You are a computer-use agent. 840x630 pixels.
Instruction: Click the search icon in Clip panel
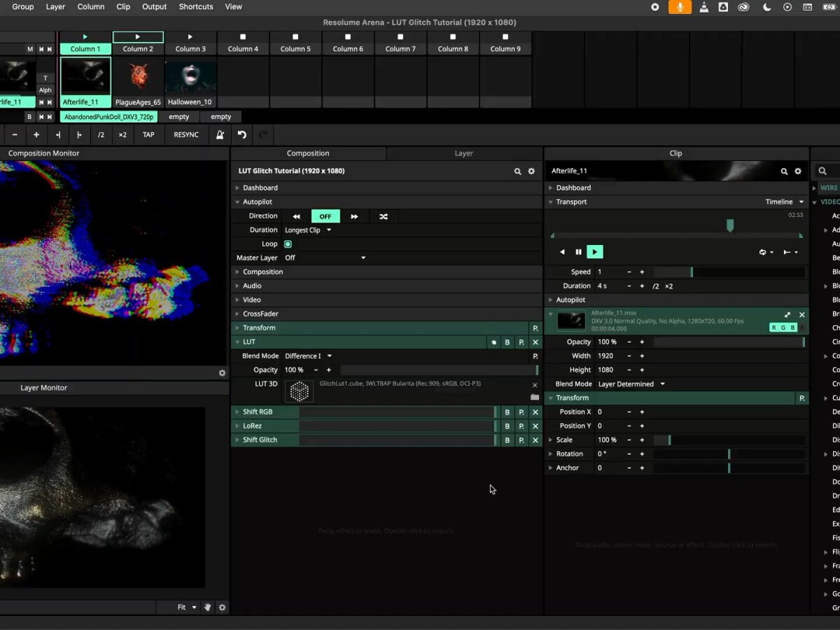[x=784, y=171]
